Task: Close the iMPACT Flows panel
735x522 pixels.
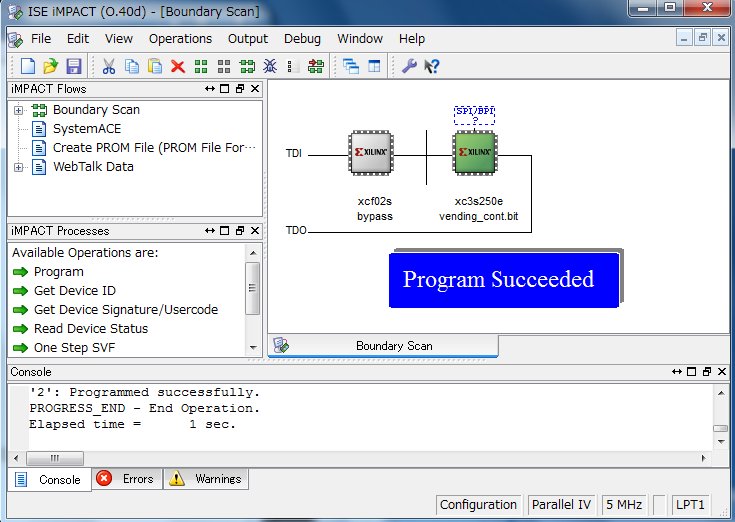Action: pyautogui.click(x=255, y=89)
